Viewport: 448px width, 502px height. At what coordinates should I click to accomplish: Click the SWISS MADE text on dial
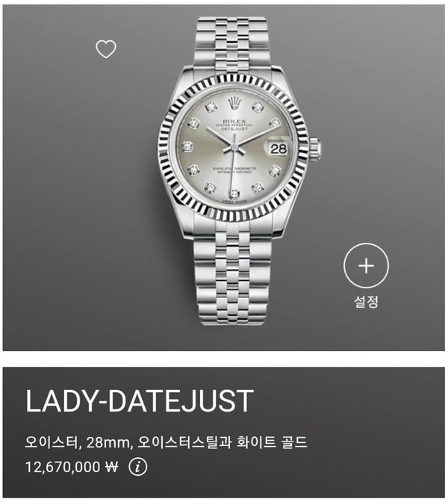click(234, 202)
